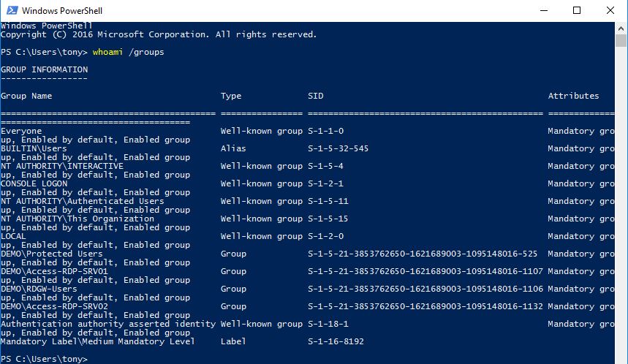
Task: Click the DEMO\RDGW-Users group entry
Action: [39, 289]
